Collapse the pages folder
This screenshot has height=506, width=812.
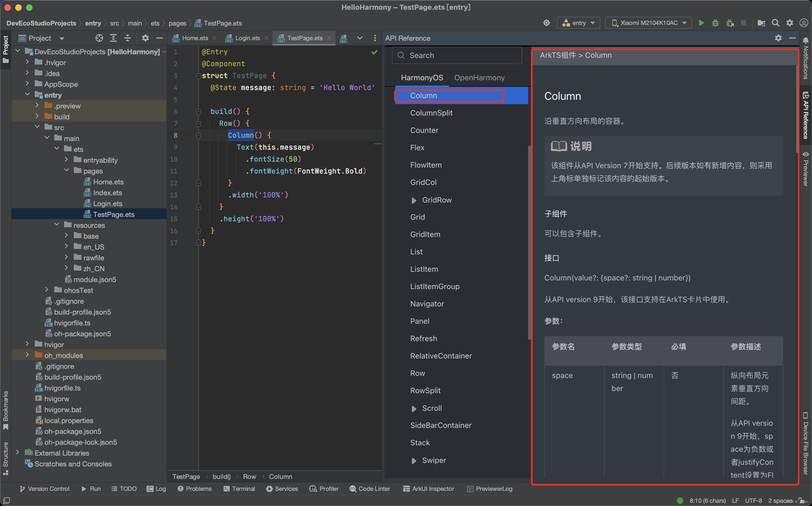66,171
